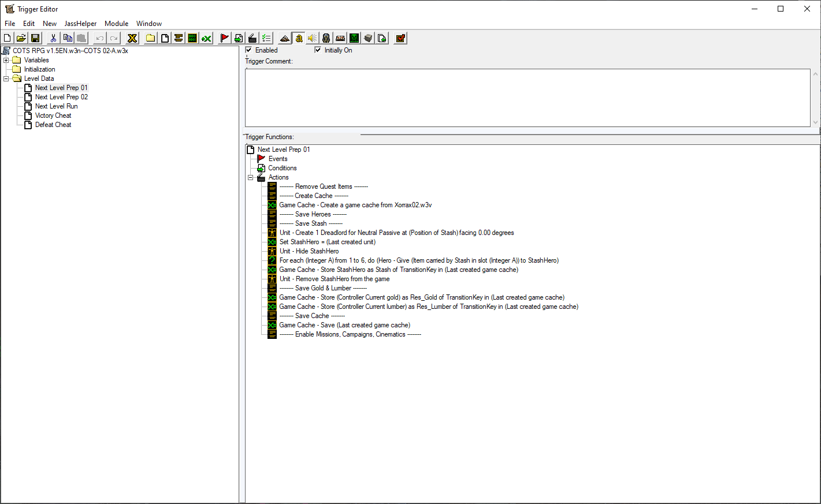
Task: Select the Store Res_Gold of TransitionKey action
Action: [x=422, y=297]
